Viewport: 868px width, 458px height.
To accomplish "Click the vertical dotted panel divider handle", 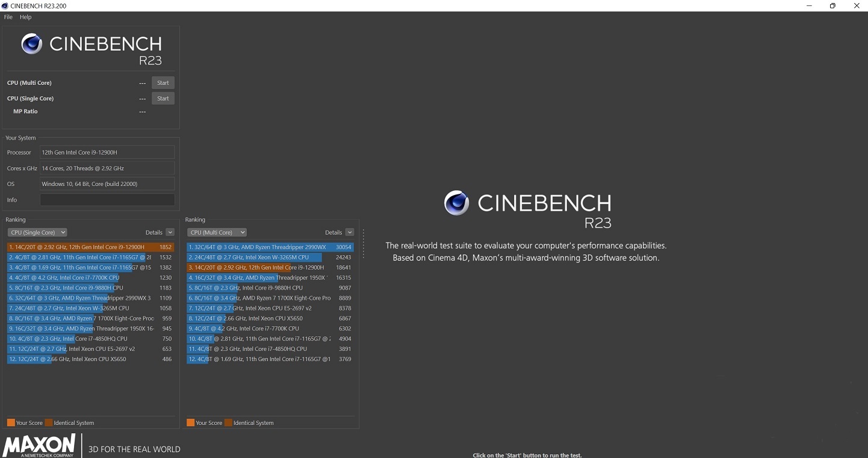I will [364, 243].
